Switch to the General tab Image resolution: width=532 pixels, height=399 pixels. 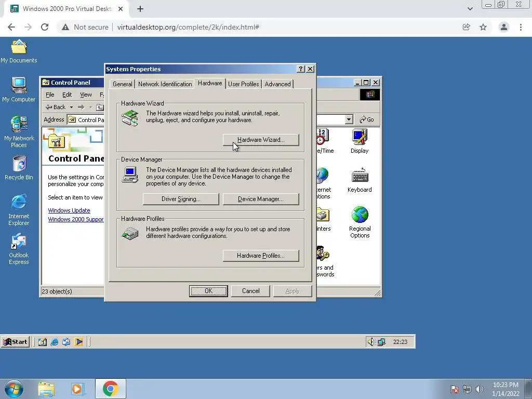click(x=122, y=84)
